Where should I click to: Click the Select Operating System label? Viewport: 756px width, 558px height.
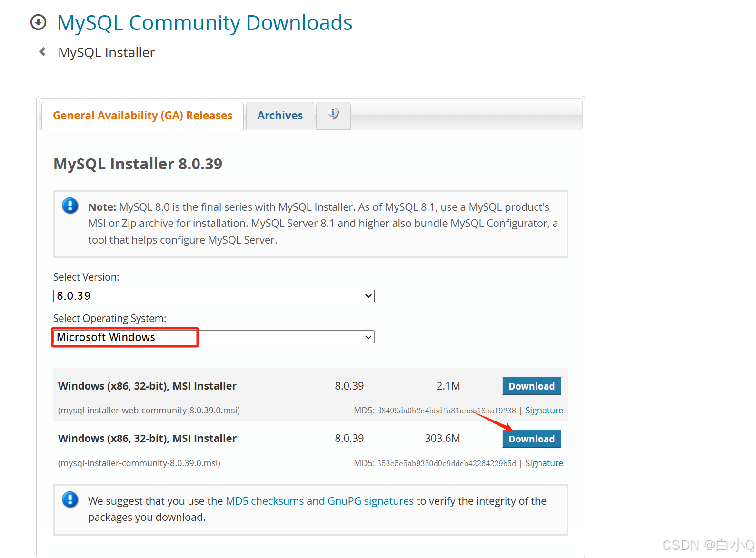(x=109, y=318)
